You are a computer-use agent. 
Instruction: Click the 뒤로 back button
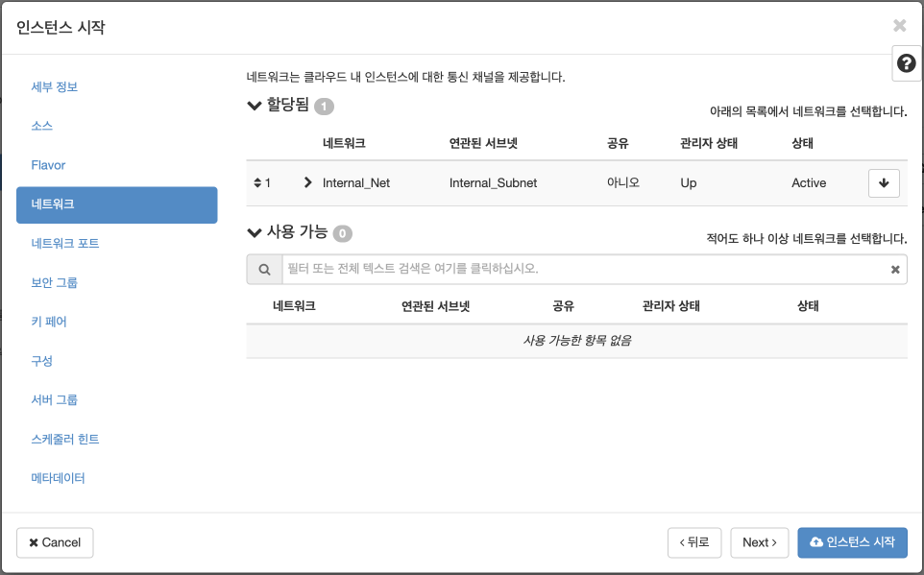(694, 542)
